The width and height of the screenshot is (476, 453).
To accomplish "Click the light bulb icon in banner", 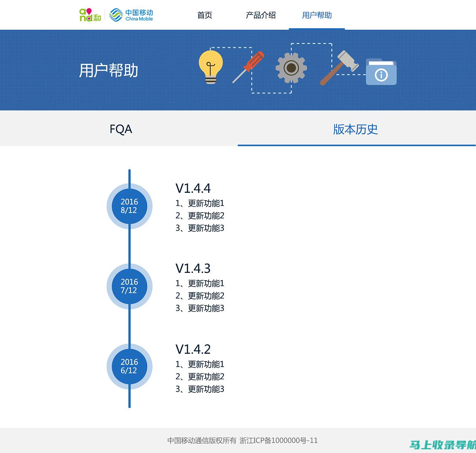I will point(211,67).
